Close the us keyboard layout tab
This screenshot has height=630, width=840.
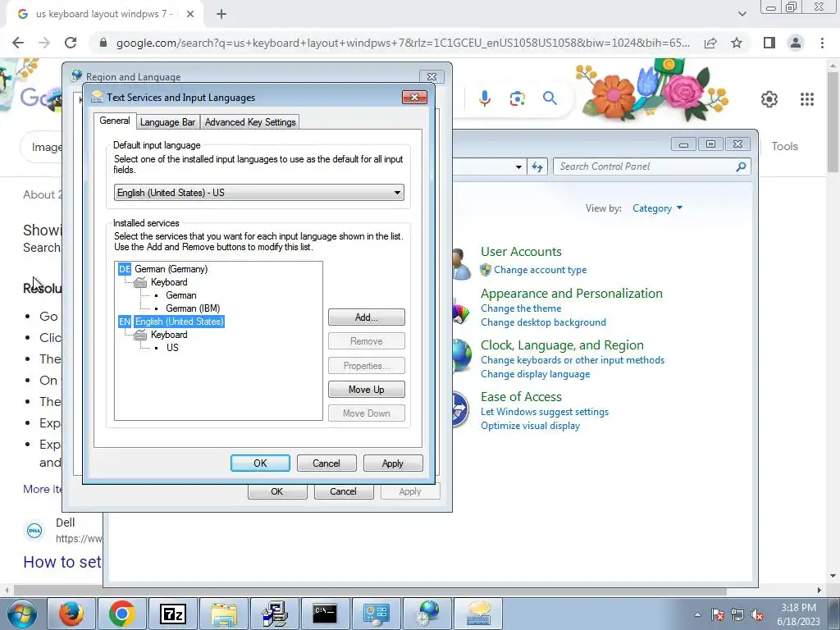(190, 14)
